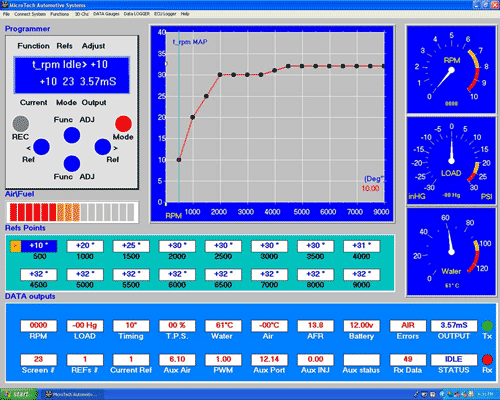The image size is (500, 400).
Task: Click the RPM tachometer gauge
Action: click(x=451, y=70)
